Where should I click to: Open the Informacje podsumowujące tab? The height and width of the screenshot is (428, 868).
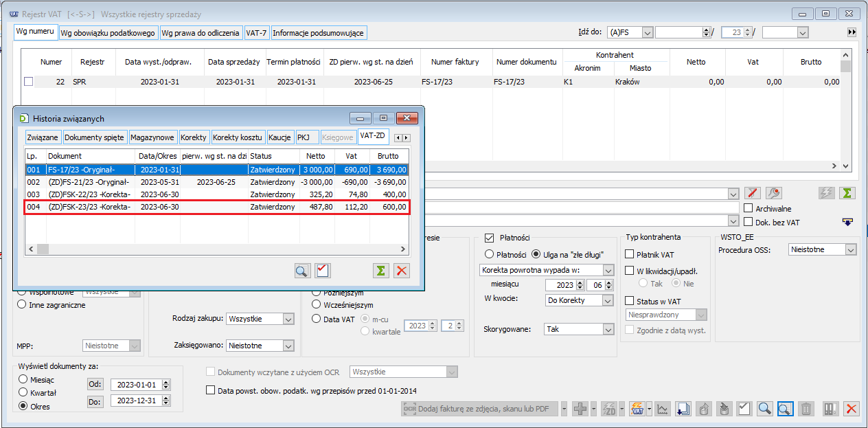click(319, 32)
